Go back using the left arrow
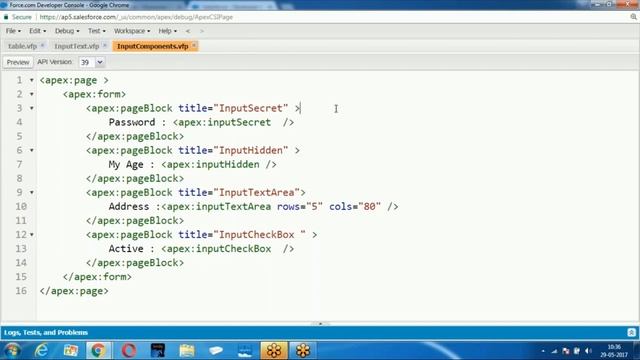Image resolution: width=640 pixels, height=360 pixels. pos(188,31)
